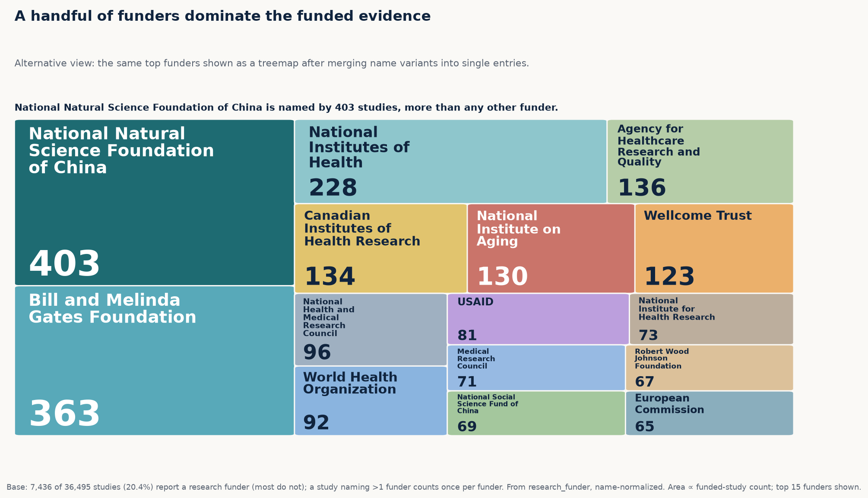Click the Canadian Institutes of Health Research tile

pyautogui.click(x=380, y=248)
